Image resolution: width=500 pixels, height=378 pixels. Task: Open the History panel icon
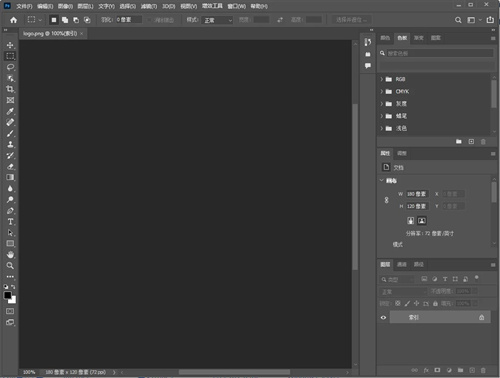(368, 42)
